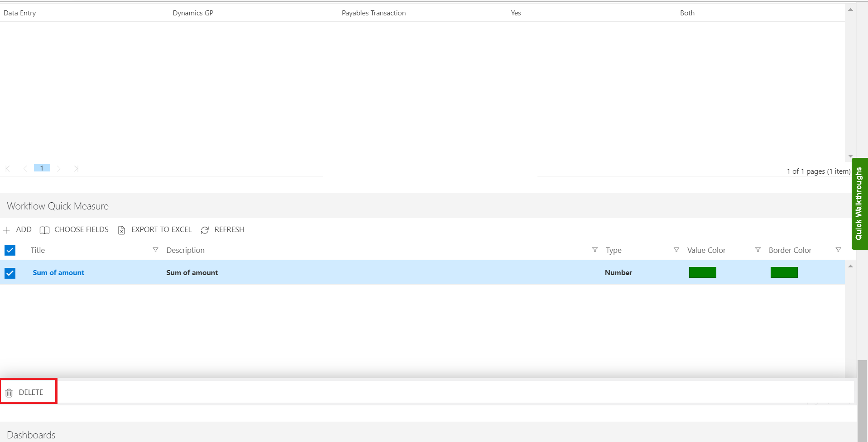Sort by the Type column header
The width and height of the screenshot is (868, 442).
pos(614,250)
